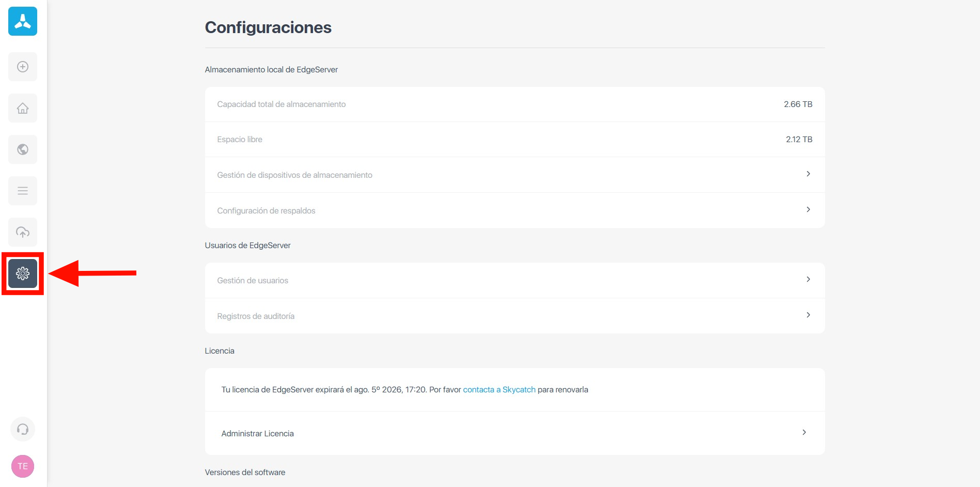Click the plus circle create icon
Screen dimensions: 980x487
pyautogui.click(x=23, y=67)
